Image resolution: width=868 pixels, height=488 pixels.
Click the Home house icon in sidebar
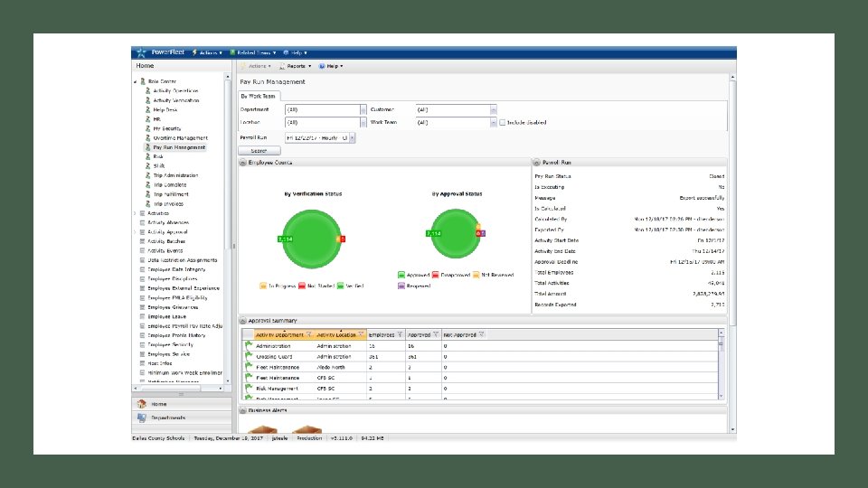pyautogui.click(x=142, y=404)
